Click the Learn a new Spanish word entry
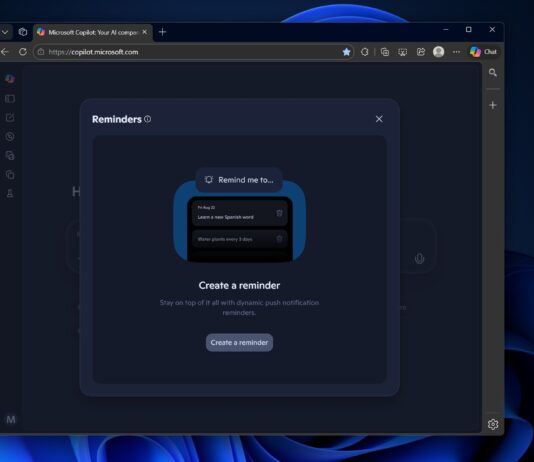 click(240, 213)
